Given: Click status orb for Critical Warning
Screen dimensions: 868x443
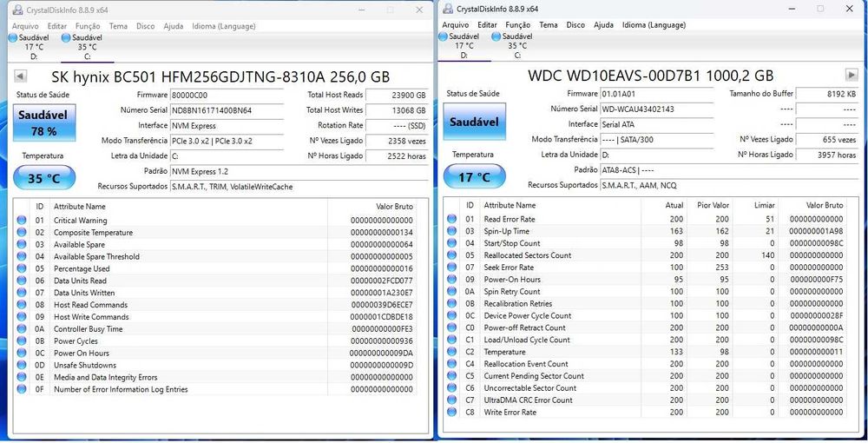Looking at the screenshot, I should (22, 221).
